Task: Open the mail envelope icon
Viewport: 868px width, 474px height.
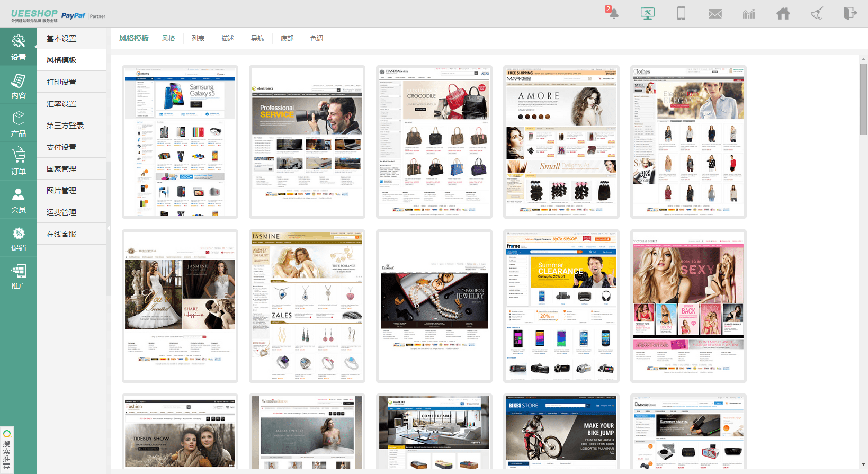Action: click(x=715, y=14)
